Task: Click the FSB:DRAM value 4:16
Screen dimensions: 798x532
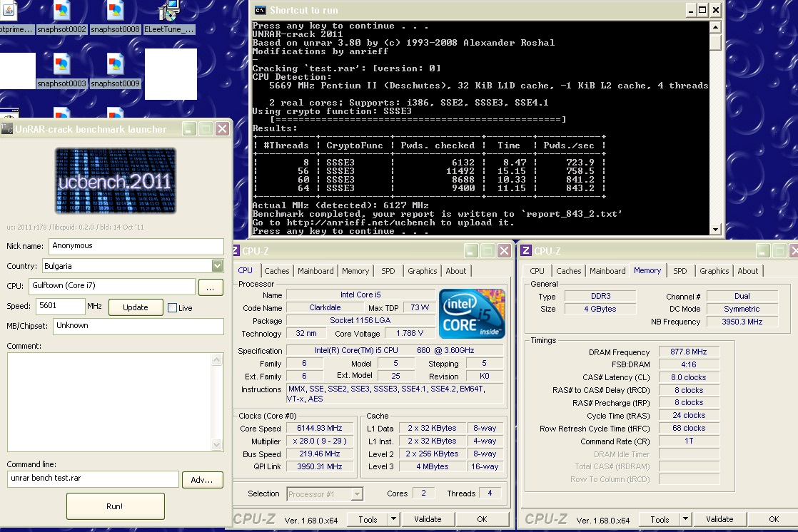Action: (689, 364)
